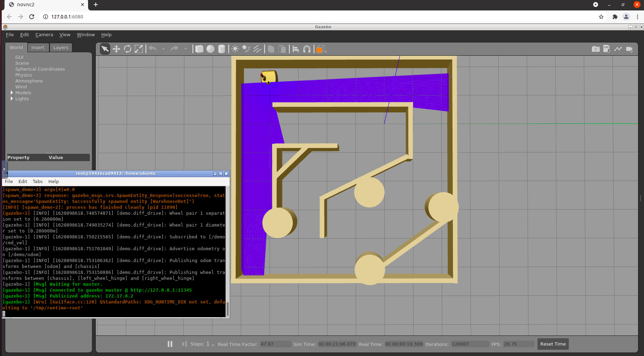Insert a box shape

click(x=199, y=49)
